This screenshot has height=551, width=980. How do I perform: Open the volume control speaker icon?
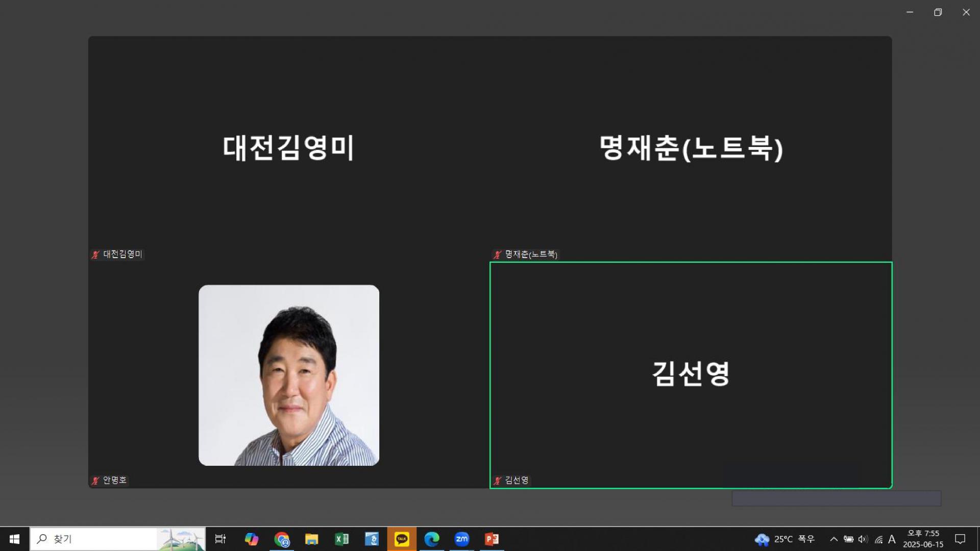click(863, 539)
